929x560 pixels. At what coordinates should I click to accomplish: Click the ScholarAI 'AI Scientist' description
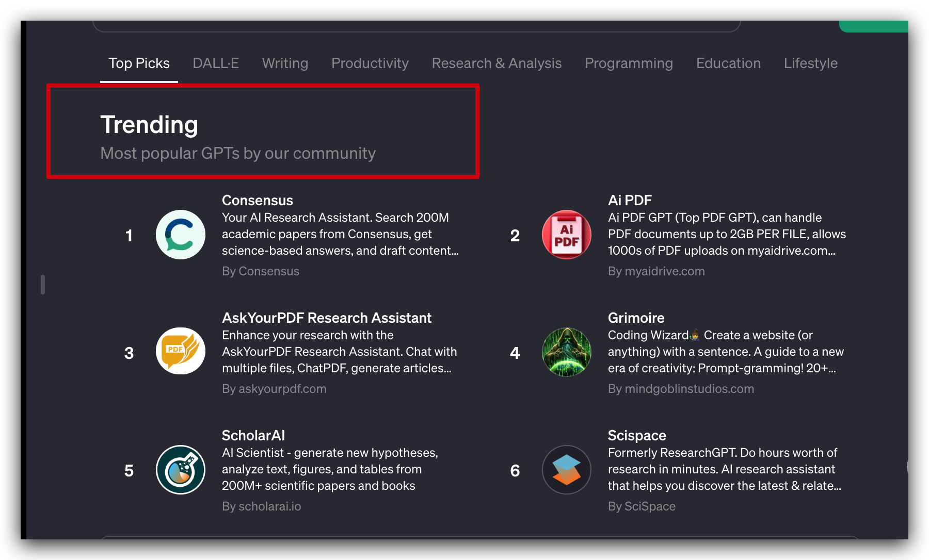coord(330,469)
